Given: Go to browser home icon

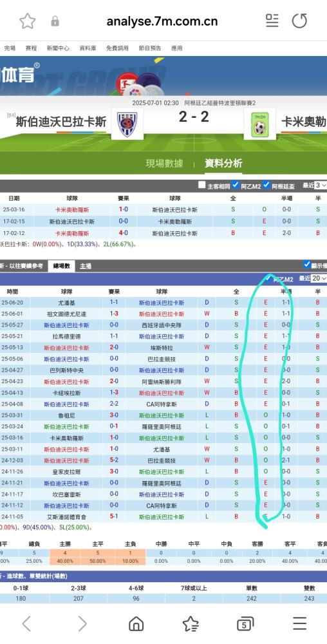Looking at the screenshot, I should [x=136, y=623].
